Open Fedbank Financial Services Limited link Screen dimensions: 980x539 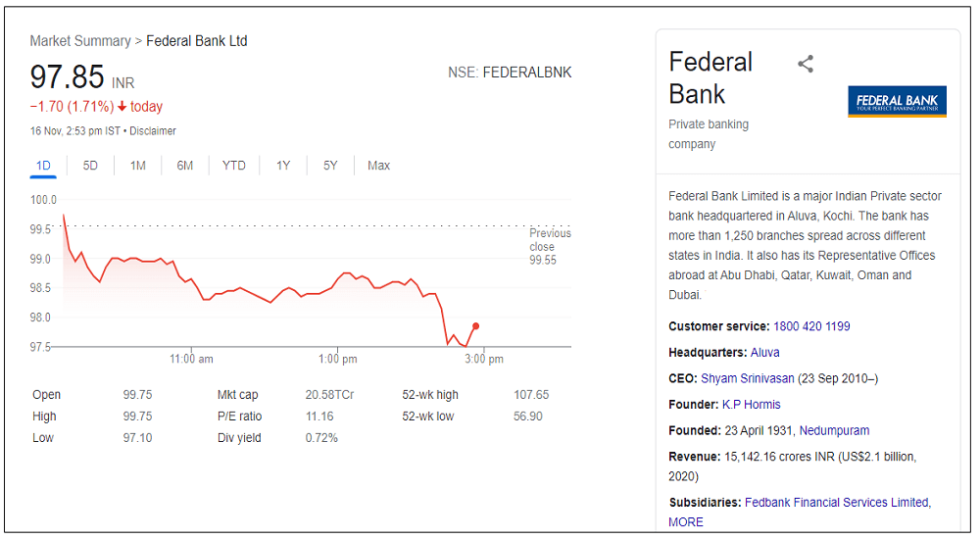click(836, 503)
